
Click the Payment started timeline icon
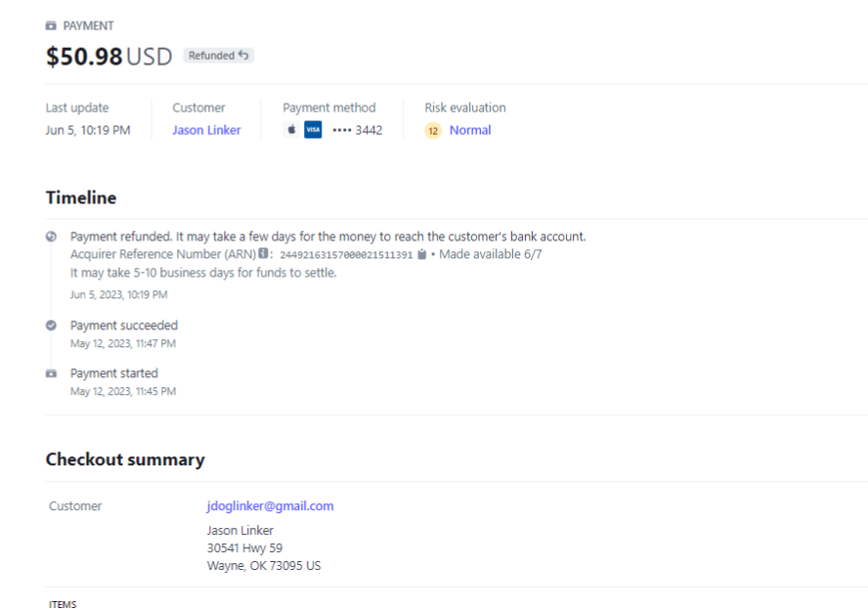[x=51, y=374]
